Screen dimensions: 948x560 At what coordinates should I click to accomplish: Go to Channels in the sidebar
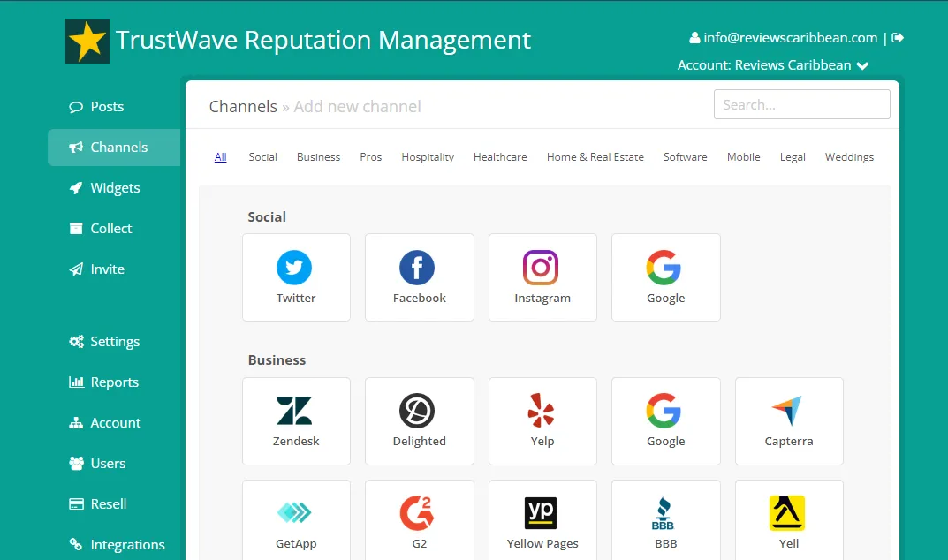(x=114, y=147)
